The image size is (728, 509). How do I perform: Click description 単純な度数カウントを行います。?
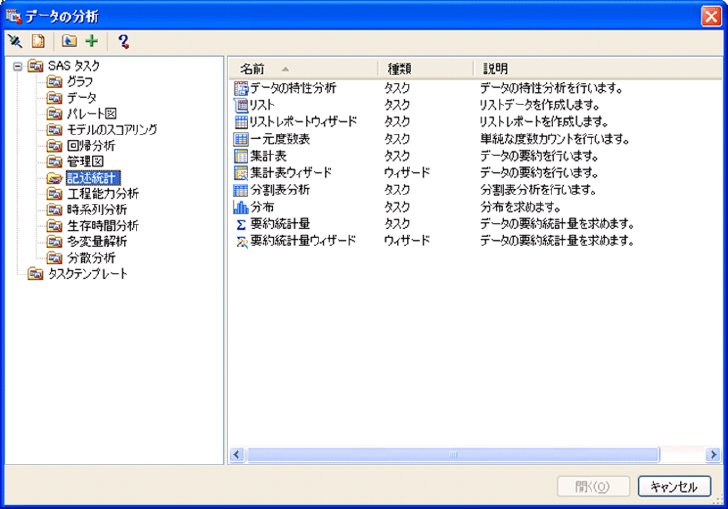click(x=554, y=139)
